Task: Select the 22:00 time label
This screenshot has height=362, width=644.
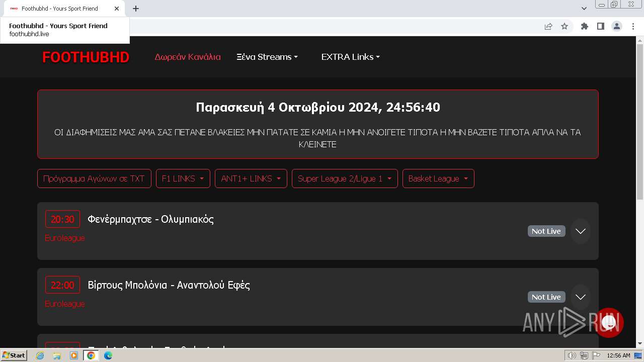Action: pyautogui.click(x=62, y=285)
